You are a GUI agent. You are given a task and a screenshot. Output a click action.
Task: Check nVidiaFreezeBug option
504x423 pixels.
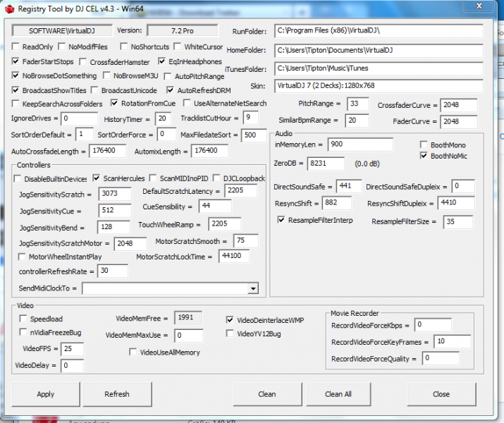pos(23,332)
